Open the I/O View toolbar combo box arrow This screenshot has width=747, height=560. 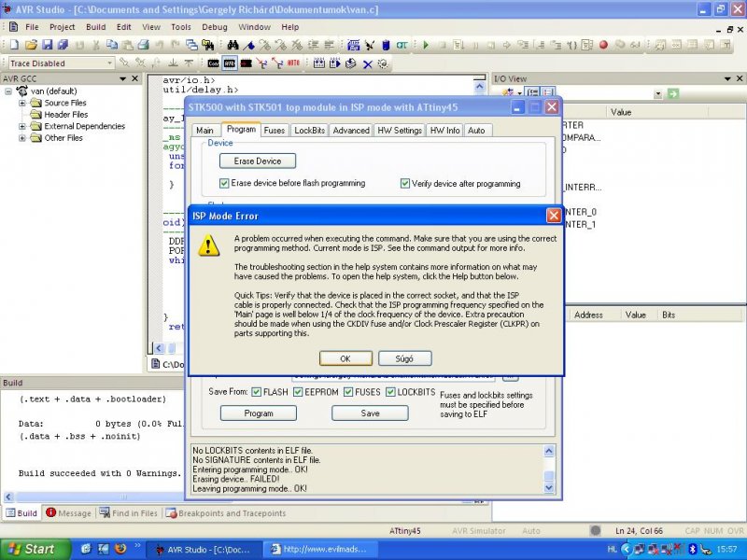click(658, 94)
